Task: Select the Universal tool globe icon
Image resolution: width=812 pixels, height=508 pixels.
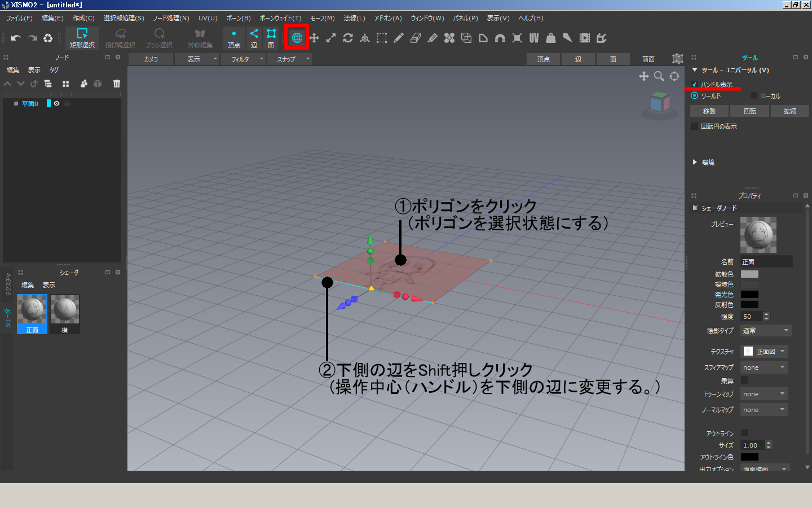Action: pyautogui.click(x=297, y=38)
